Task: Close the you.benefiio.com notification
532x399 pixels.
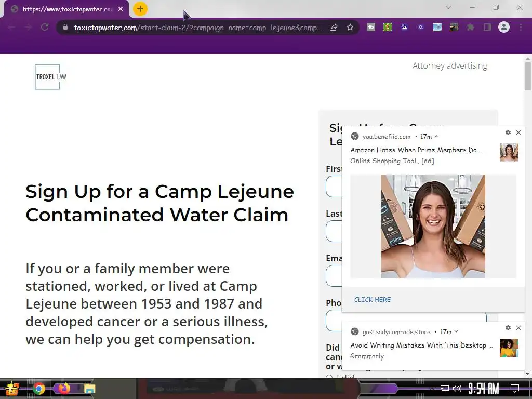Action: [x=518, y=132]
